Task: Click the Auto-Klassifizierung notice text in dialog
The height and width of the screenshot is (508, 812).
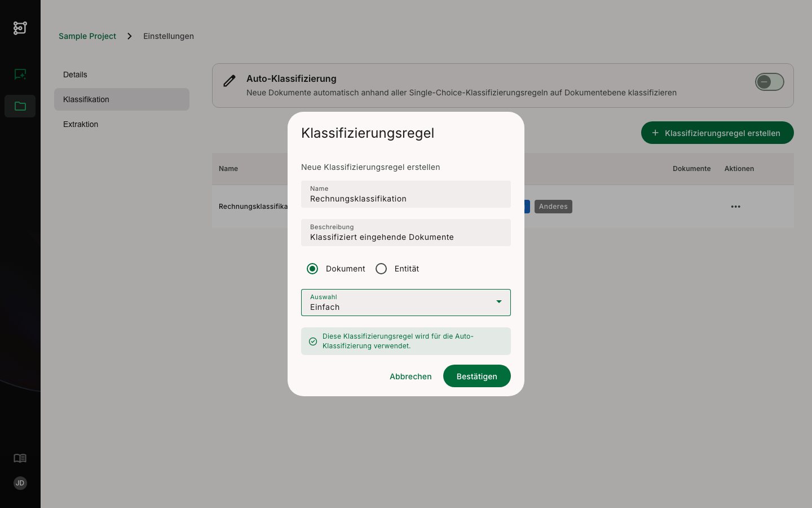Action: [x=398, y=341]
